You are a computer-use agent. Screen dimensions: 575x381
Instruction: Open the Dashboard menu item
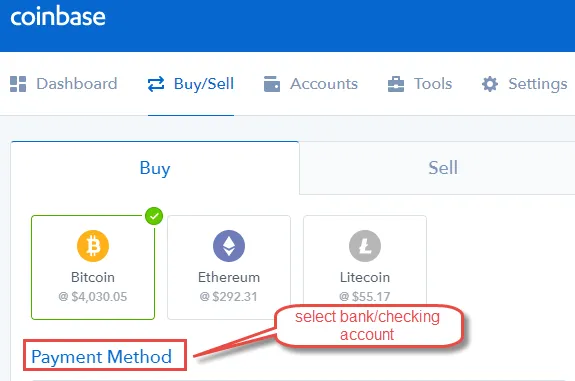pos(64,84)
